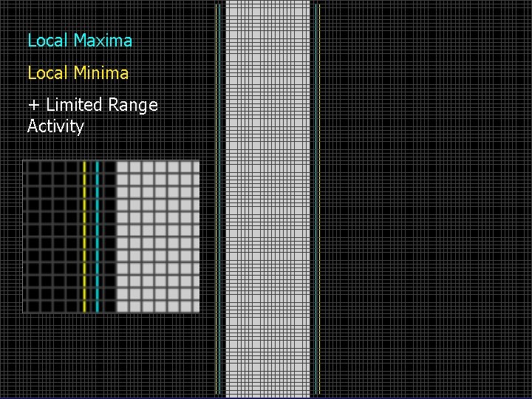Viewport: 532px width, 399px height.
Task: Click the wide light gray vertical band
Action: point(267,199)
